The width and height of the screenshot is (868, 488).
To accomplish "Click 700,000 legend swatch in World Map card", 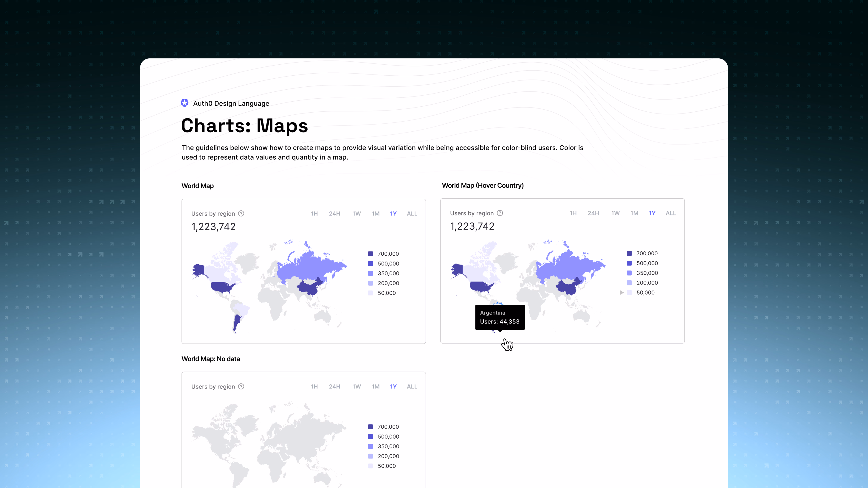I will [x=370, y=254].
